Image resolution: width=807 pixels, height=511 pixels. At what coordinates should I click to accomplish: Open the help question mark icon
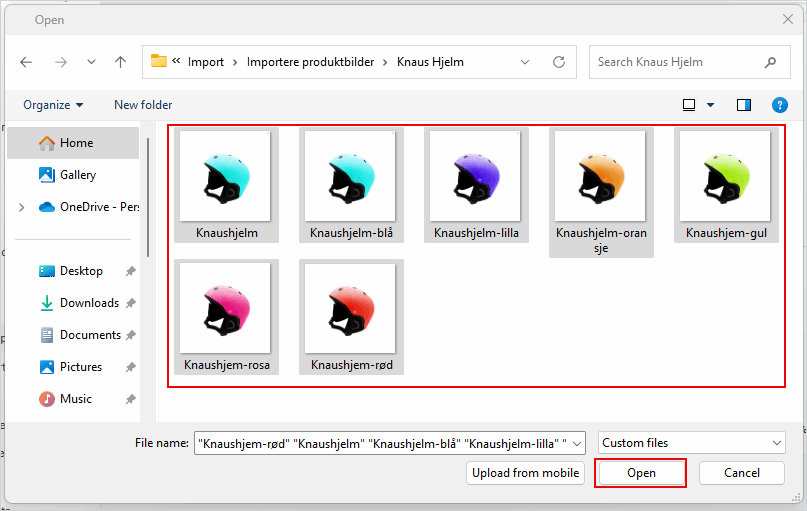point(779,105)
